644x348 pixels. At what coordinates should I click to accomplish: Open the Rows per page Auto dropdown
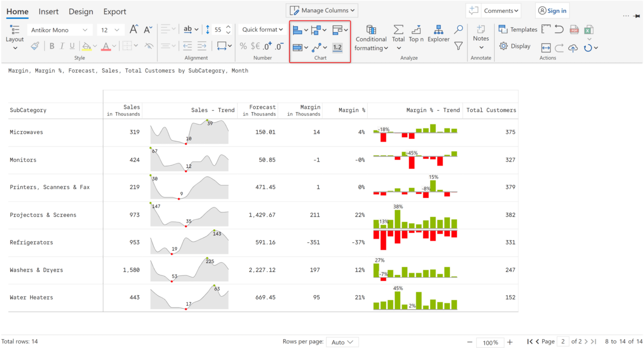342,342
